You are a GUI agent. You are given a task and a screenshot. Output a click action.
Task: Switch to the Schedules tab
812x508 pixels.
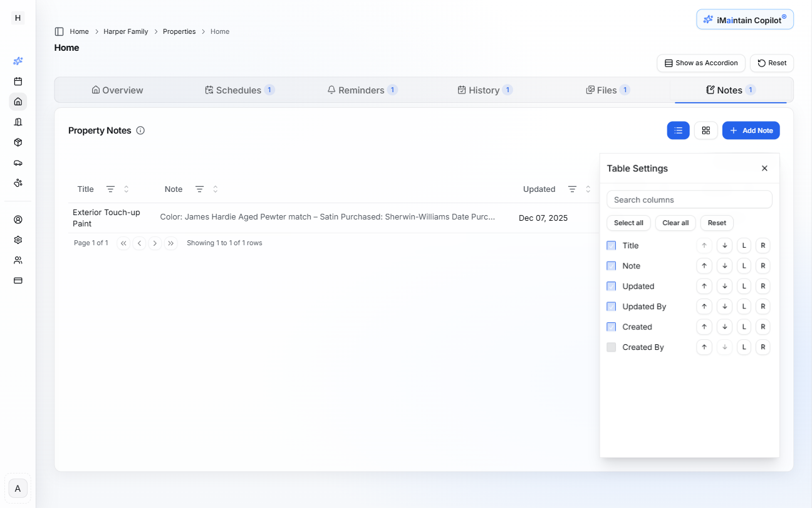[239, 90]
